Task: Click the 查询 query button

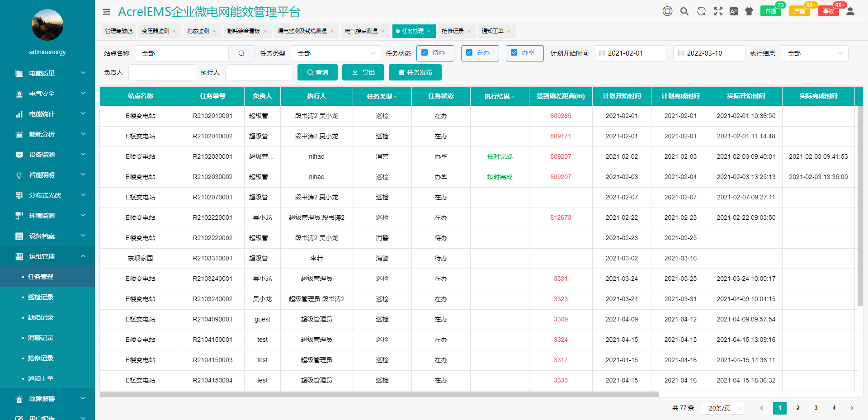Action: tap(317, 72)
